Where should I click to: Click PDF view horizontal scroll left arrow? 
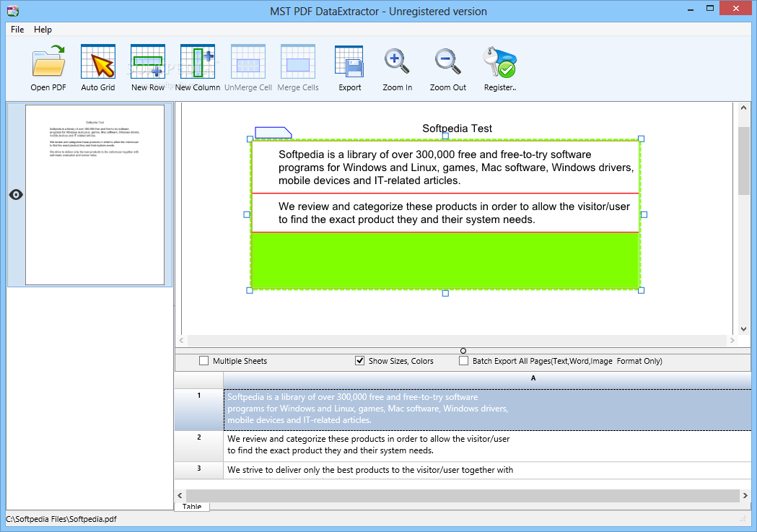(182, 340)
